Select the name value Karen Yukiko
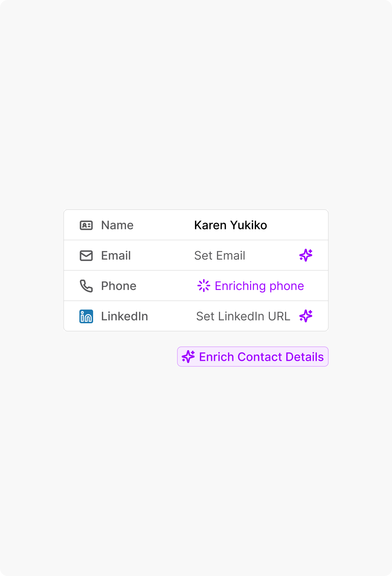Screen dimensions: 392x576 (x=230, y=225)
